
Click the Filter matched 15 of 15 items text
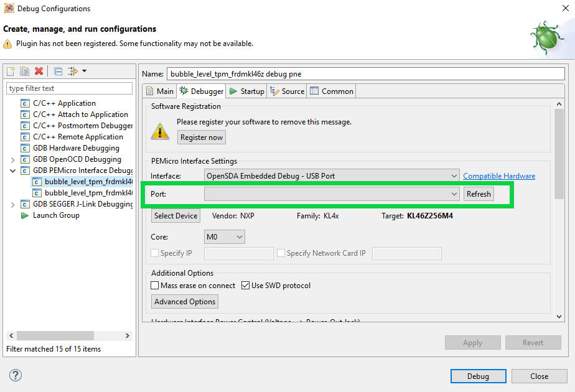point(54,349)
